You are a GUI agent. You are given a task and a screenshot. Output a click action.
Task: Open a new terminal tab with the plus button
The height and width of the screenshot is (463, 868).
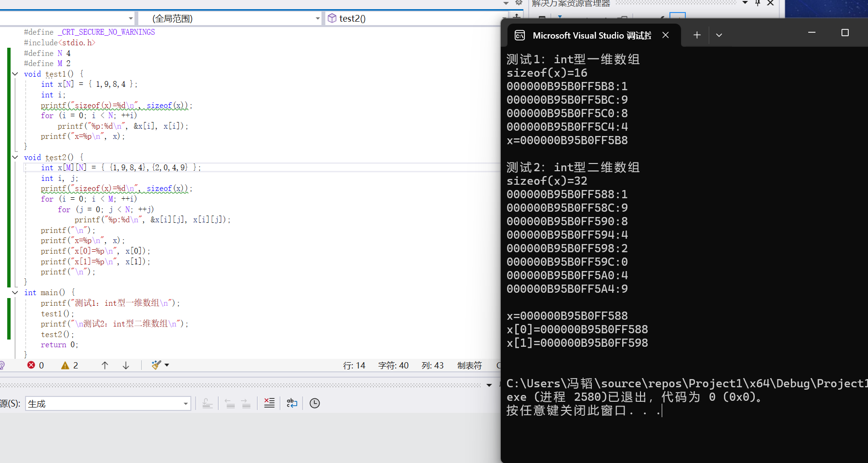pos(697,35)
